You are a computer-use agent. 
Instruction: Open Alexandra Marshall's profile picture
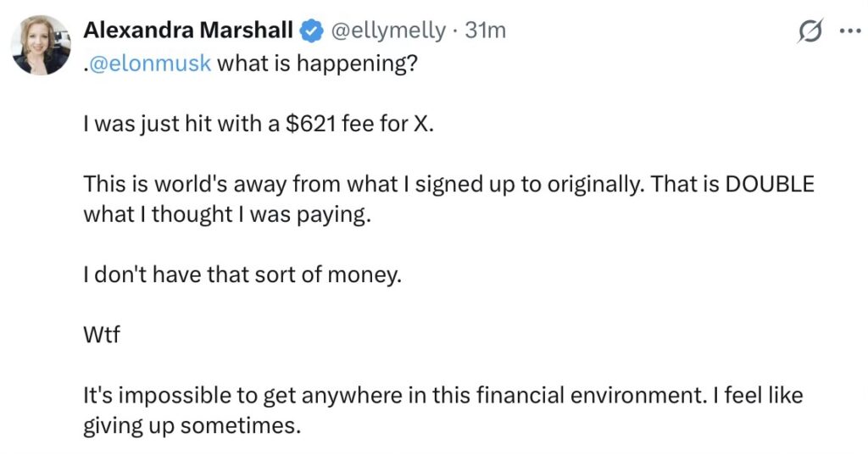(x=41, y=44)
